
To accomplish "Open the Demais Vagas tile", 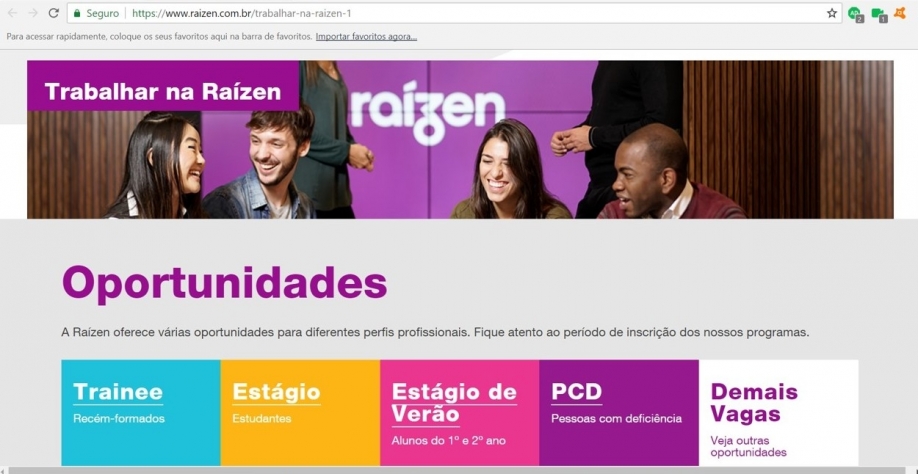I will 779,413.
